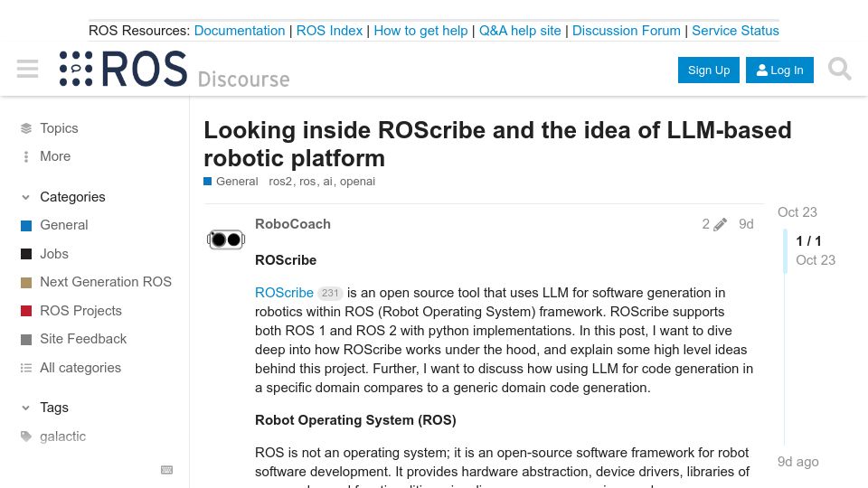868x488 pixels.
Task: Click the topic title heading
Action: point(497,145)
